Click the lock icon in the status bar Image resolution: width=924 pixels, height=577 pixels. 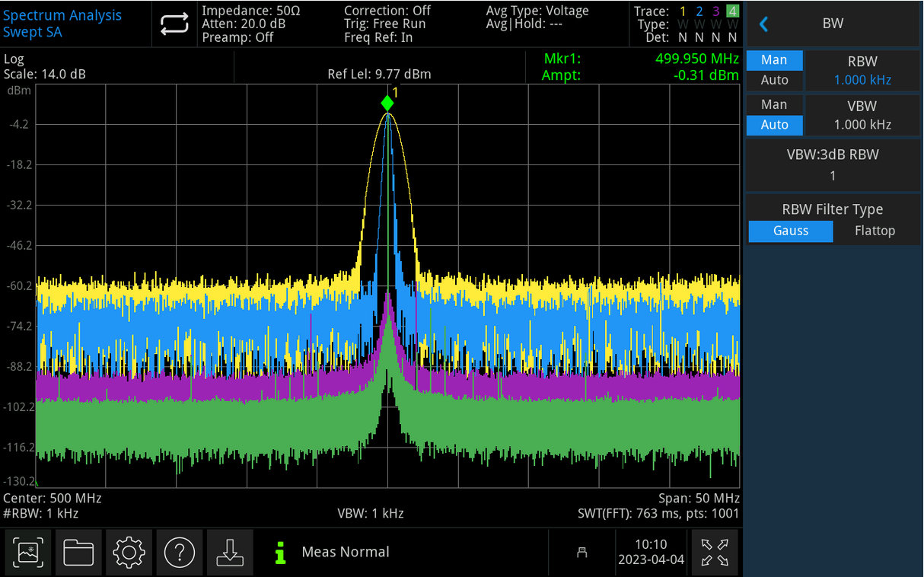click(581, 553)
